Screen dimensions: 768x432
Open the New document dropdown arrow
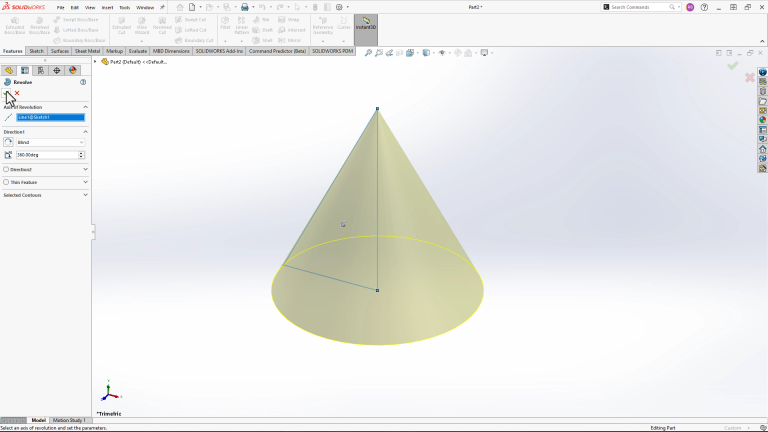pyautogui.click(x=200, y=7)
